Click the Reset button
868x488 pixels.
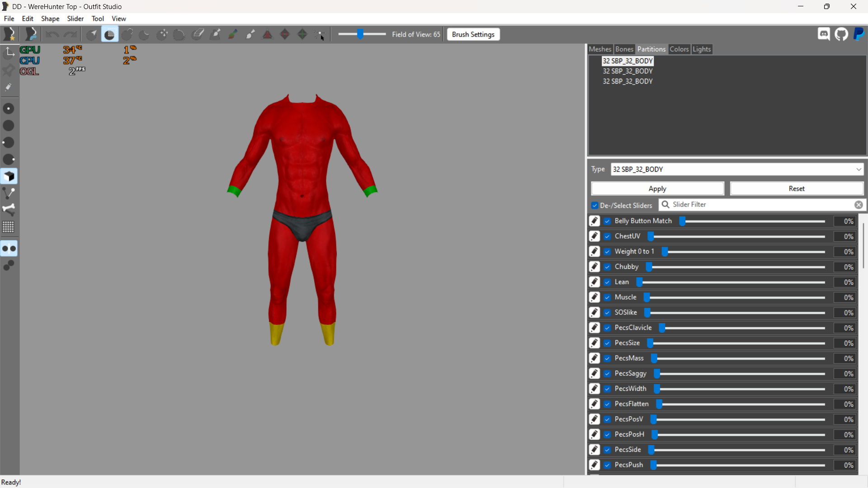click(x=797, y=189)
